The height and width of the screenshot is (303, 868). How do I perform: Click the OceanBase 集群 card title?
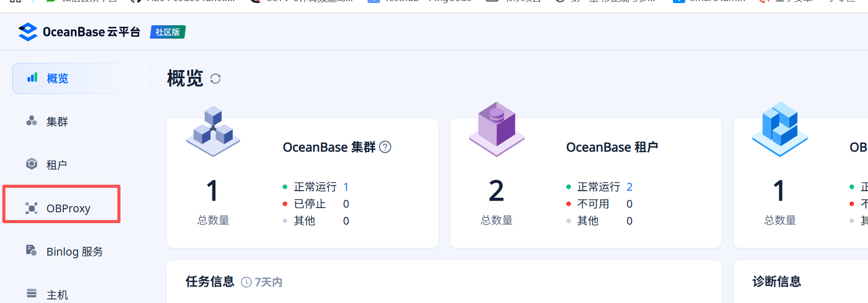pyautogui.click(x=329, y=147)
